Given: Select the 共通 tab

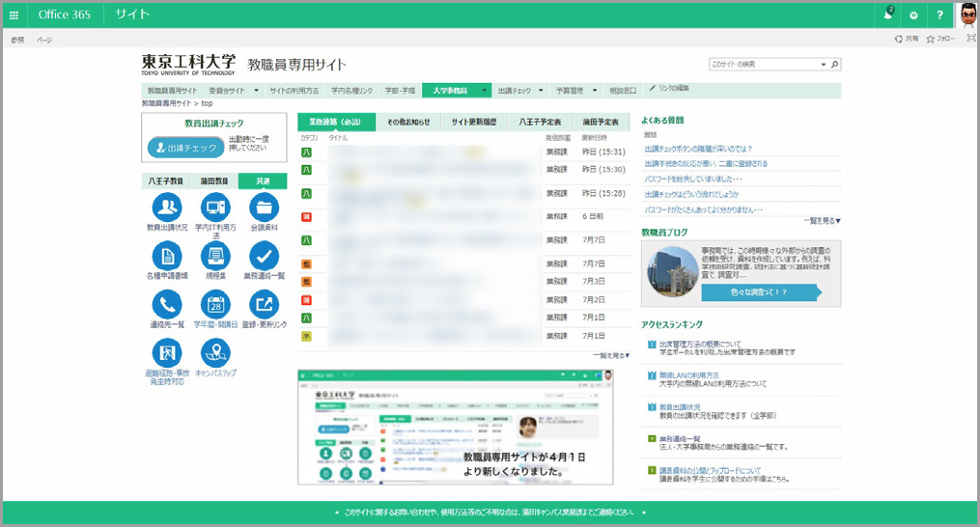Looking at the screenshot, I should (263, 181).
